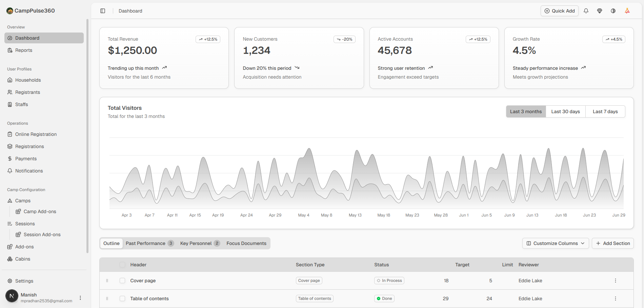Open Cabins in the sidebar
This screenshot has width=644, height=308.
coord(23,259)
